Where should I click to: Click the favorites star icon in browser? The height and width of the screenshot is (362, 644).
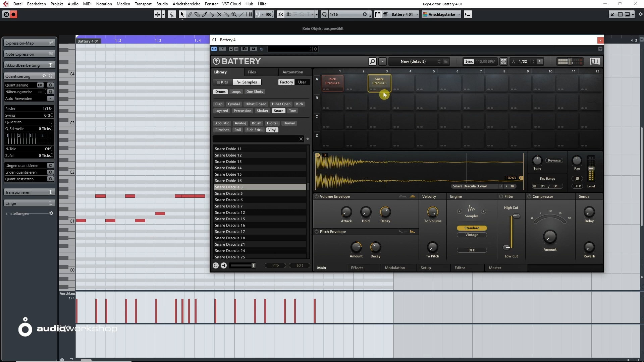pyautogui.click(x=308, y=139)
